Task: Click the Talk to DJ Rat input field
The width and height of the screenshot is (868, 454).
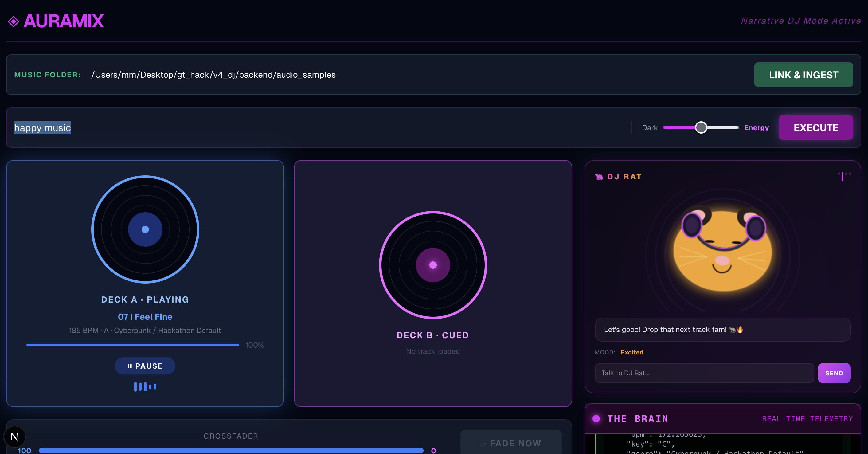Action: (x=704, y=373)
